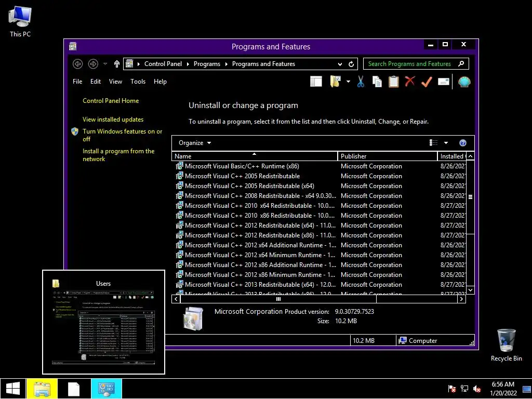Open Control Panel taskbar button
The width and height of the screenshot is (532, 399).
tap(106, 389)
